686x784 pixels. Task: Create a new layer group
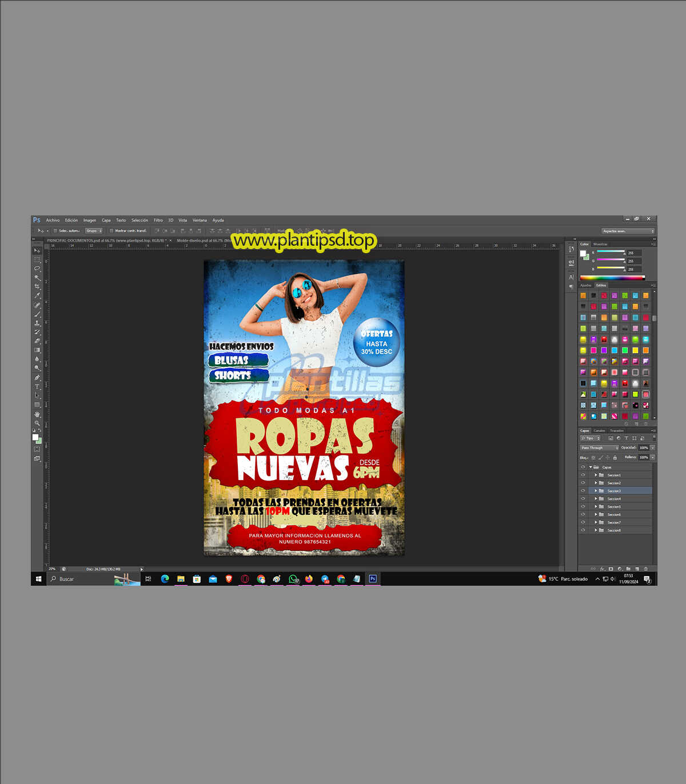coord(628,569)
